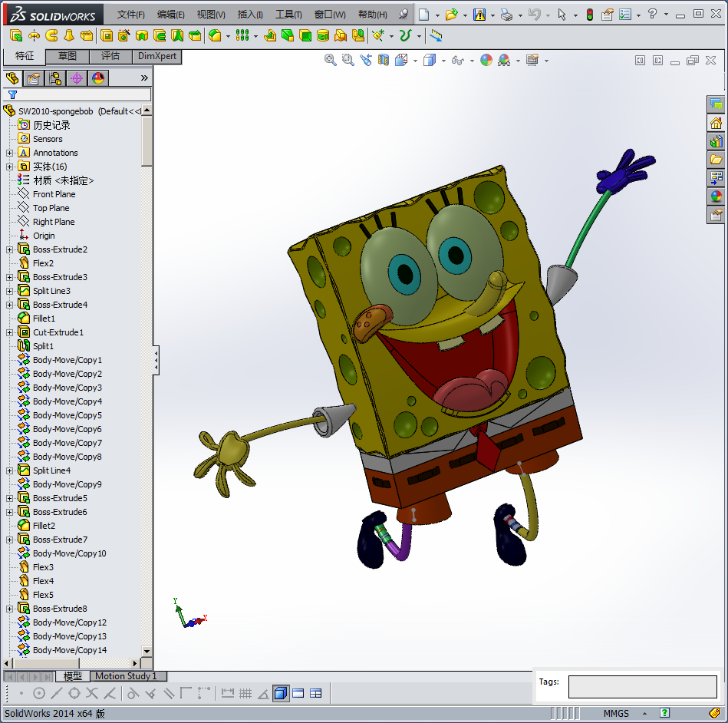Viewport: 728px width, 723px height.
Task: Open the View Orientation dropdown arrow
Action: tap(415, 61)
